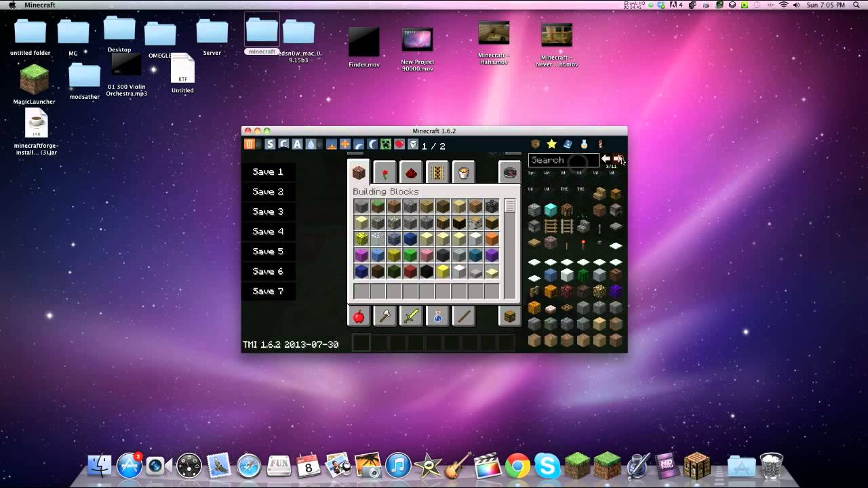868x488 pixels.
Task: Set time to noon with sun icon
Action: (x=345, y=144)
